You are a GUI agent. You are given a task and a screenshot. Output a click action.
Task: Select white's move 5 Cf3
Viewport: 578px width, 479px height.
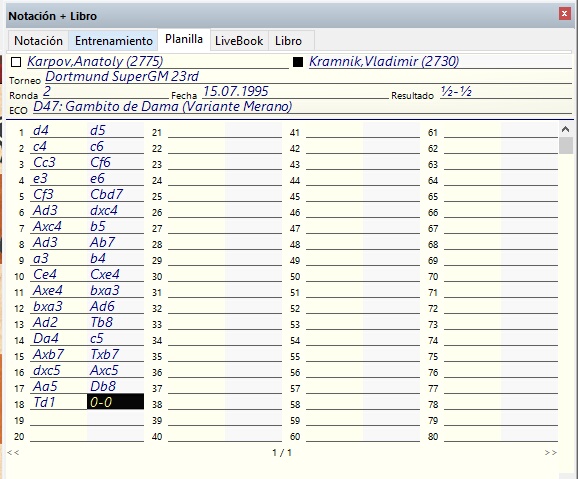[x=43, y=195]
